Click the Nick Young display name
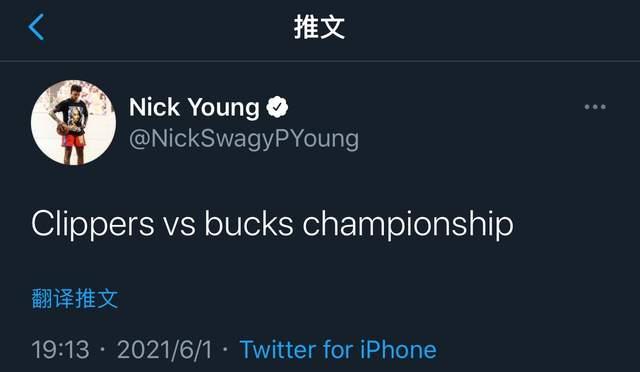 coord(194,107)
